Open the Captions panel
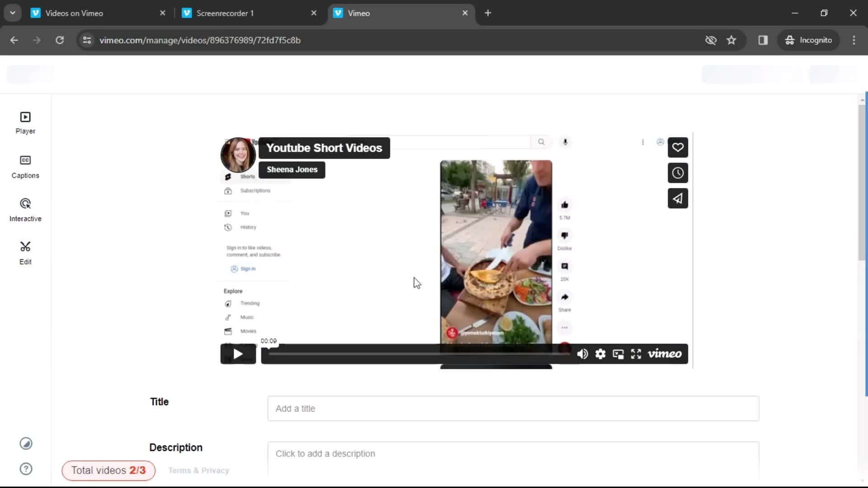Viewport: 868px width, 488px height. coord(25,167)
